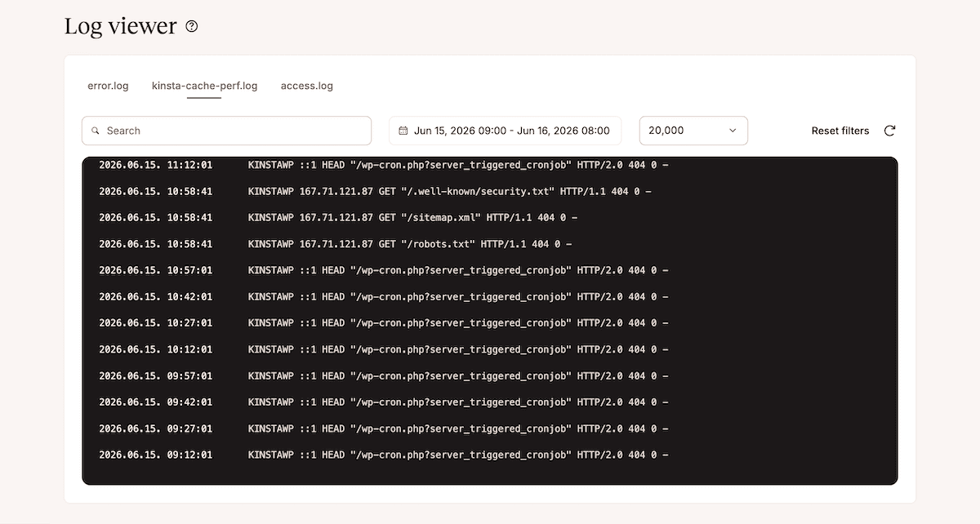Open the Jun 15 - Jun 16 date range picker
980x524 pixels.
505,131
